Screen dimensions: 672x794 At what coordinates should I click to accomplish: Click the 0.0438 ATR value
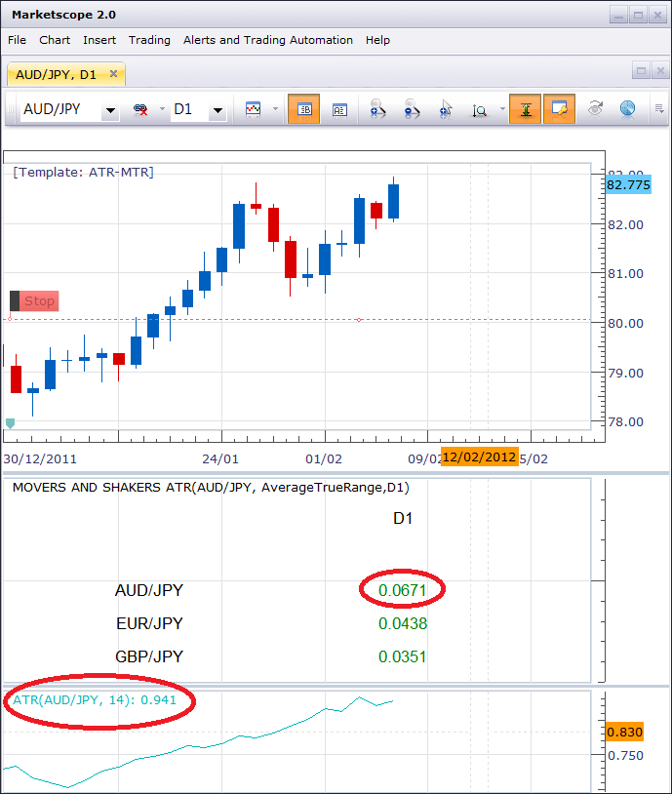click(403, 623)
